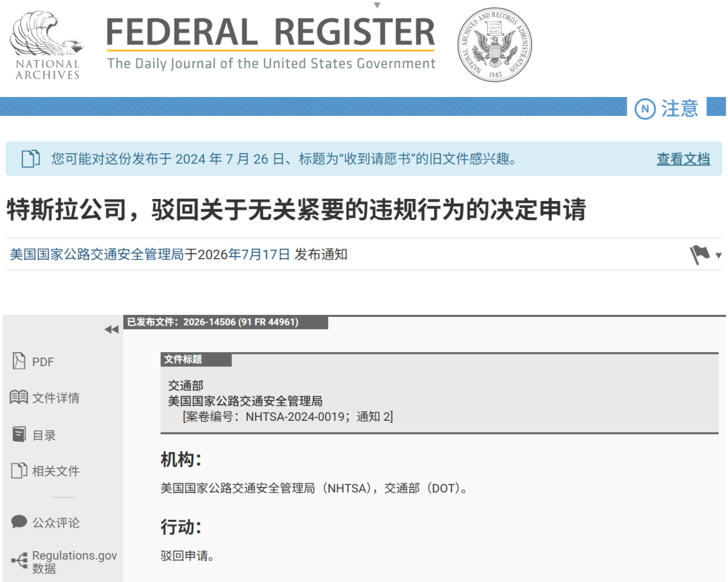Click the 公众评论 speech bubble icon
This screenshot has width=728, height=582.
tap(19, 521)
